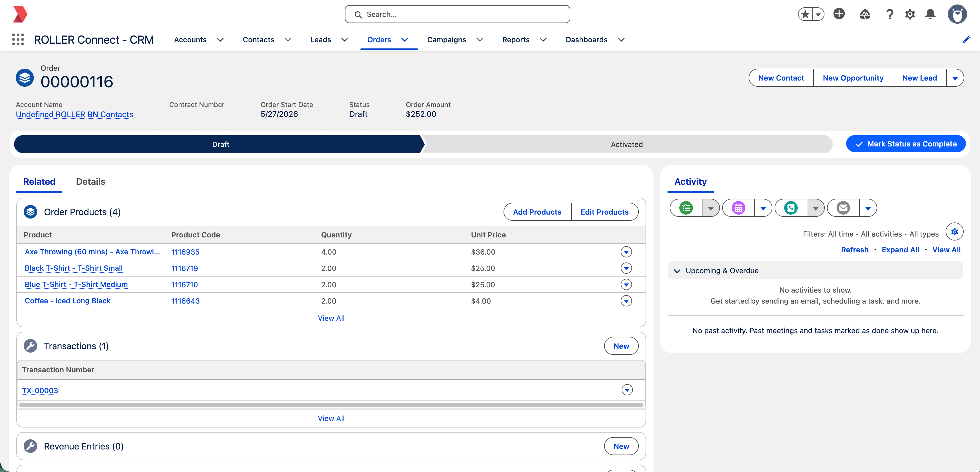
Task: Open event options dropdown arrow
Action: pos(763,208)
